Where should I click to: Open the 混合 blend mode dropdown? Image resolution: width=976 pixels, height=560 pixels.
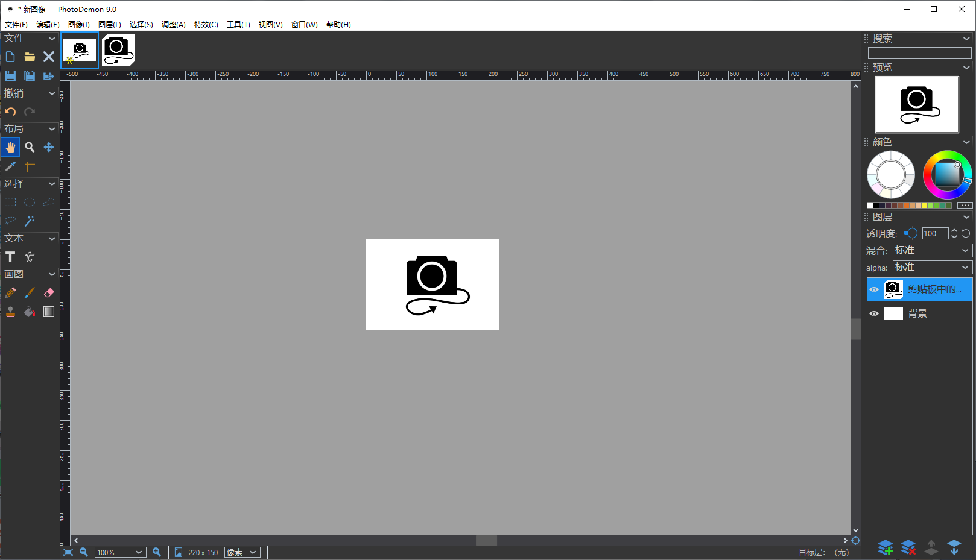pos(932,250)
